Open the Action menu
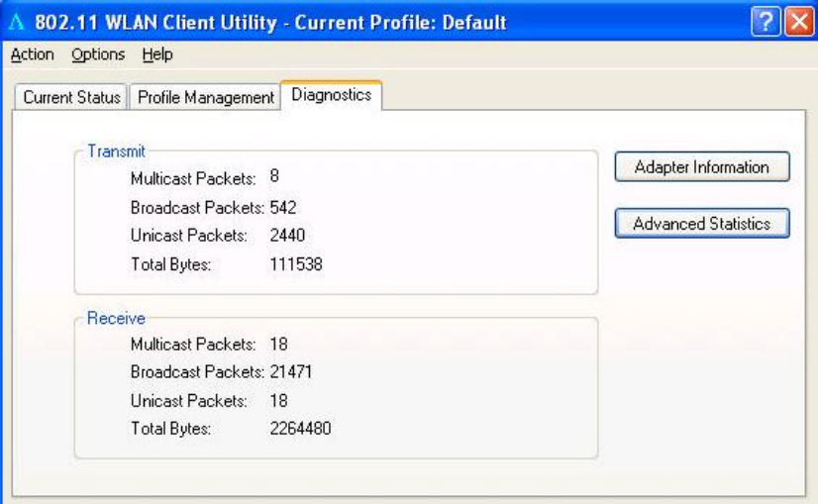The width and height of the screenshot is (818, 504). (33, 54)
